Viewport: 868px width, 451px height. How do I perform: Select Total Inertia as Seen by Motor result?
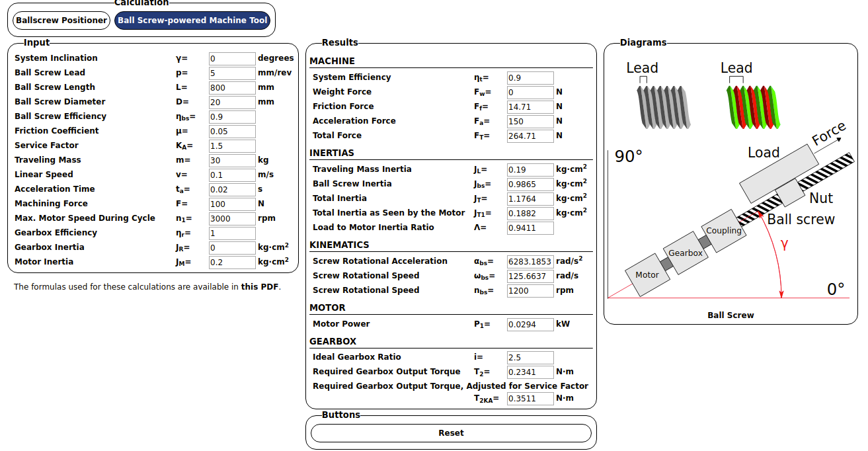click(530, 214)
